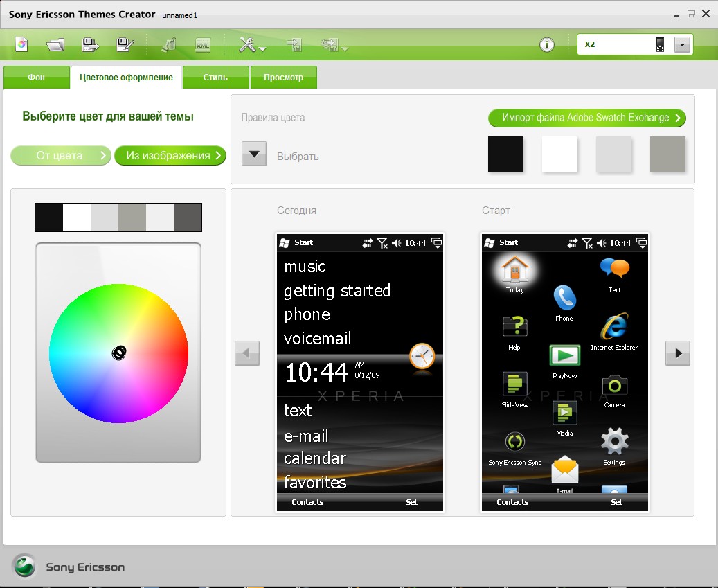Click 'calendar' in the Сегодня preview
Screen dimensions: 718x588
[315, 458]
